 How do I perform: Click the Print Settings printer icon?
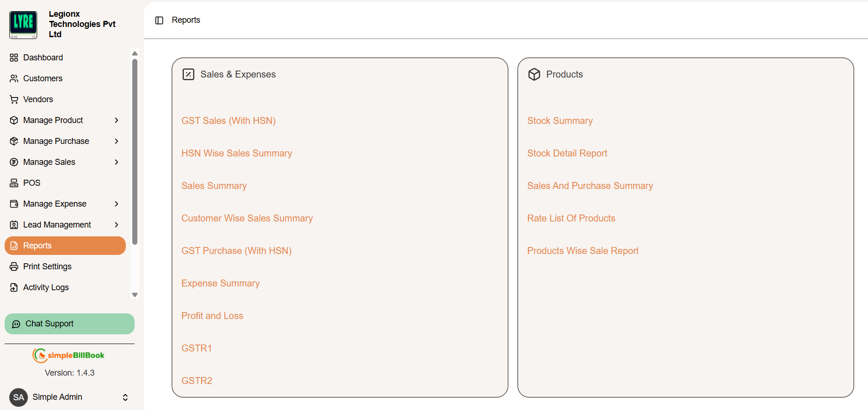coord(14,267)
